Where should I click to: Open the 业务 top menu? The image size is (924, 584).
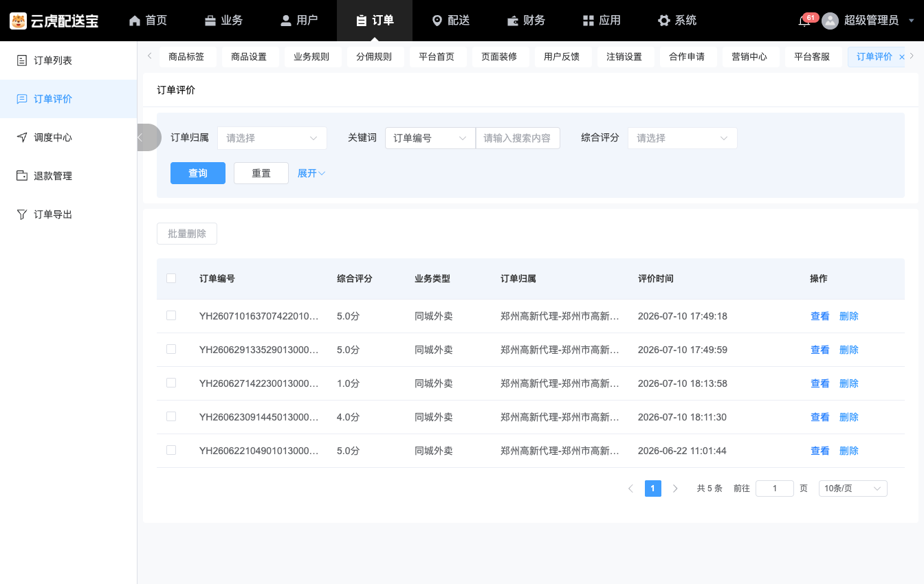click(223, 21)
